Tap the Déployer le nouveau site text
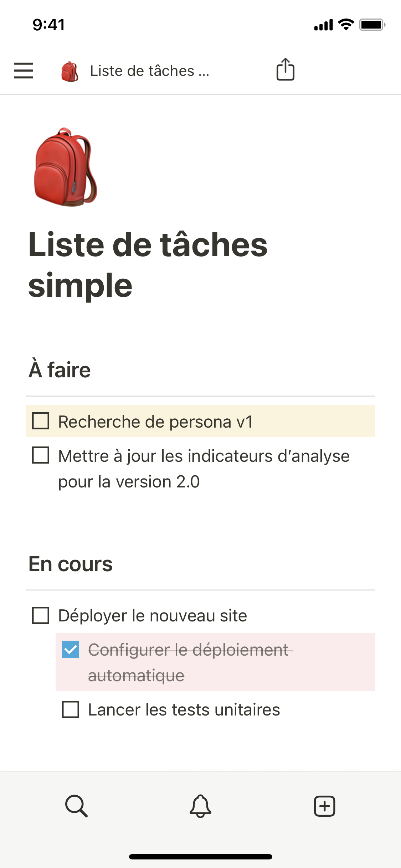401x868 pixels. 153,616
